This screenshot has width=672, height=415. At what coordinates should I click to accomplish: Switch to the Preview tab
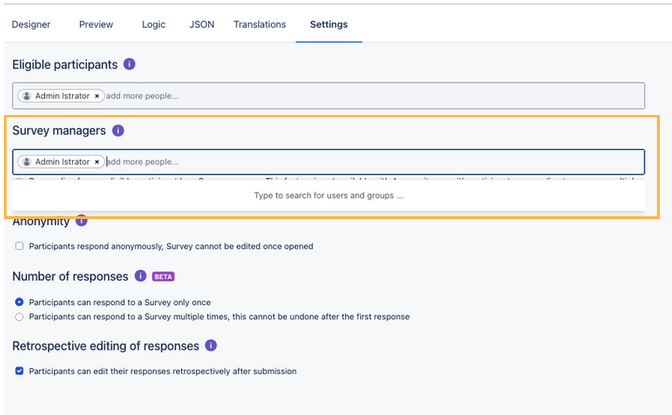coord(96,24)
